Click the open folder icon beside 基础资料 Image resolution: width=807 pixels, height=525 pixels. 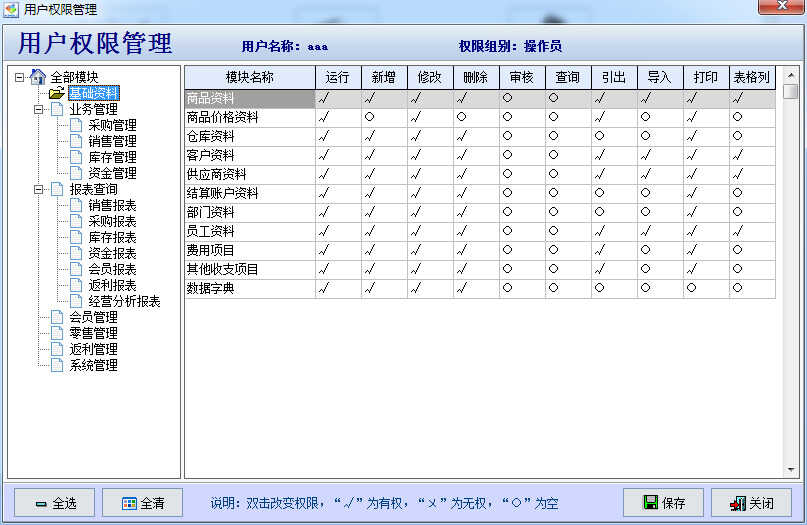[57, 93]
